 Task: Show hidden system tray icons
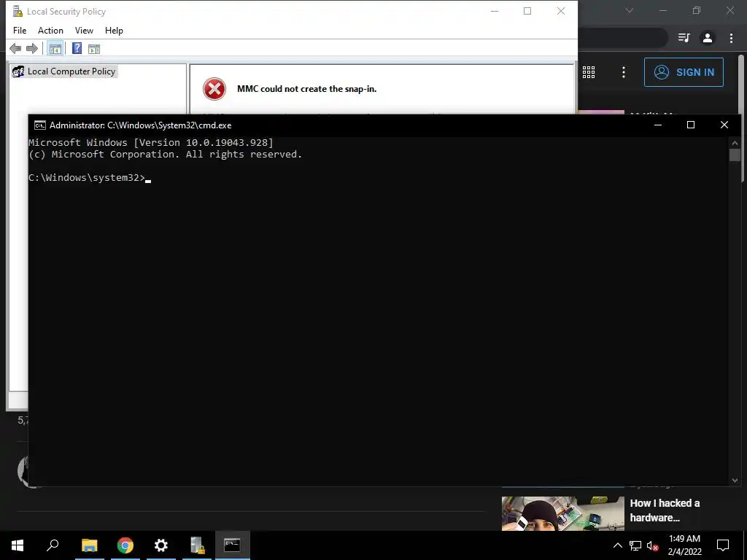pyautogui.click(x=617, y=545)
